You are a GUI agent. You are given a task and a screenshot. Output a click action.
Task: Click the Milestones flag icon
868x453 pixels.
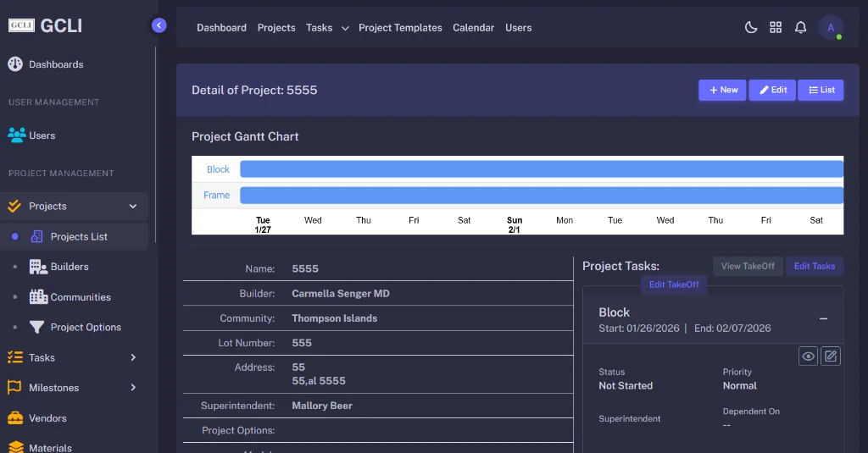(x=14, y=387)
